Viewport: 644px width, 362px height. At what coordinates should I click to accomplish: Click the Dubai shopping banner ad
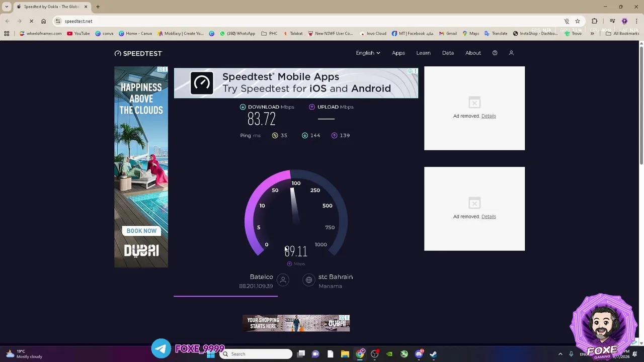[x=296, y=323]
